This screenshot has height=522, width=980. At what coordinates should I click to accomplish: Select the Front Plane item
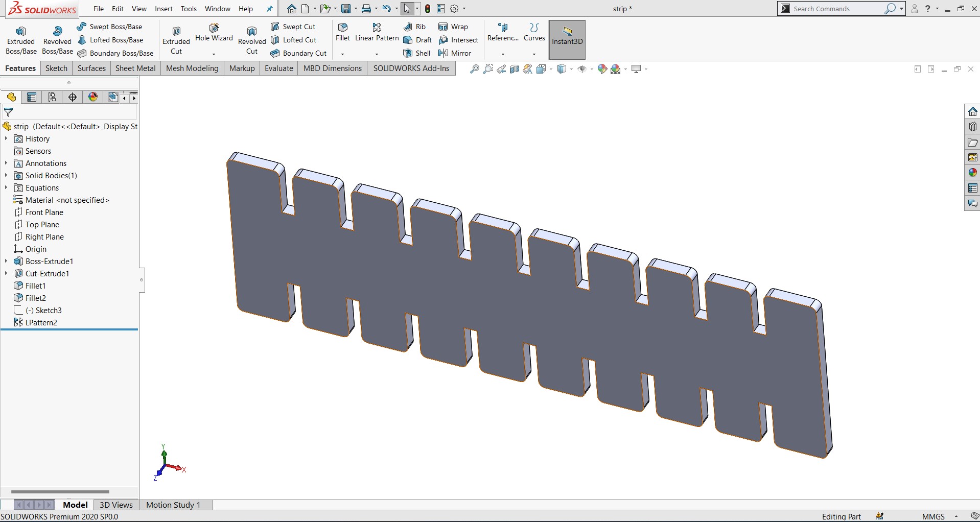pyautogui.click(x=39, y=212)
